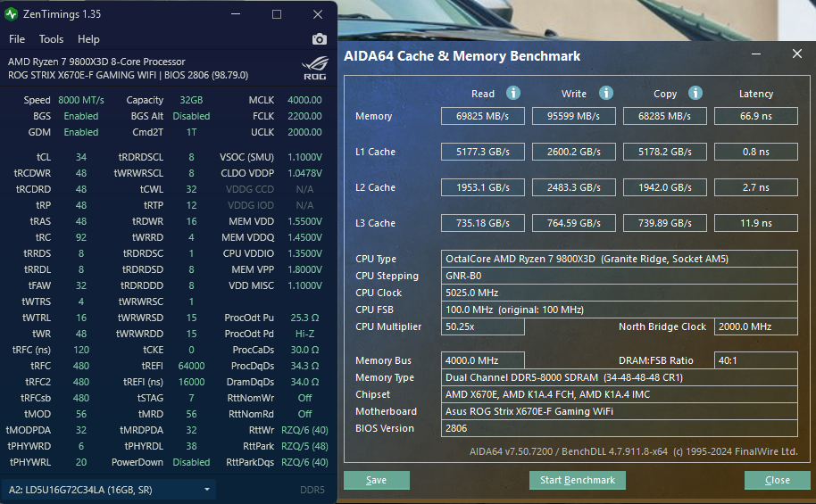816x504 pixels.
Task: Maximize the ZenTimings window
Action: point(277,14)
